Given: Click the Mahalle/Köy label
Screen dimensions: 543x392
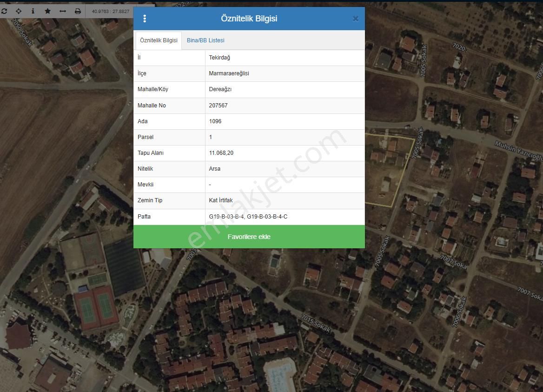Looking at the screenshot, I should [152, 89].
